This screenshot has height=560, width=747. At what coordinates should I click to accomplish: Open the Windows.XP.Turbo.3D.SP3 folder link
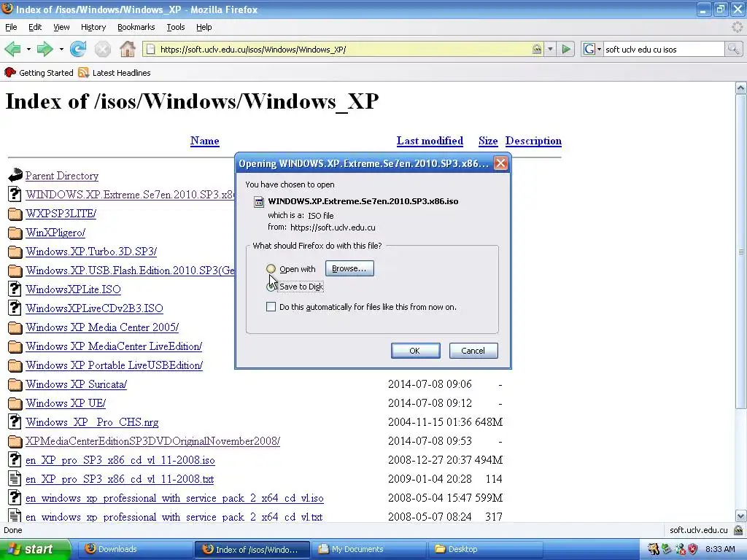click(x=91, y=252)
